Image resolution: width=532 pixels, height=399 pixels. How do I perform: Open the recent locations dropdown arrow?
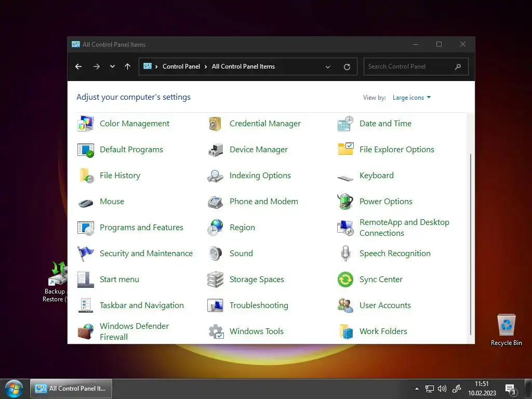pos(112,66)
